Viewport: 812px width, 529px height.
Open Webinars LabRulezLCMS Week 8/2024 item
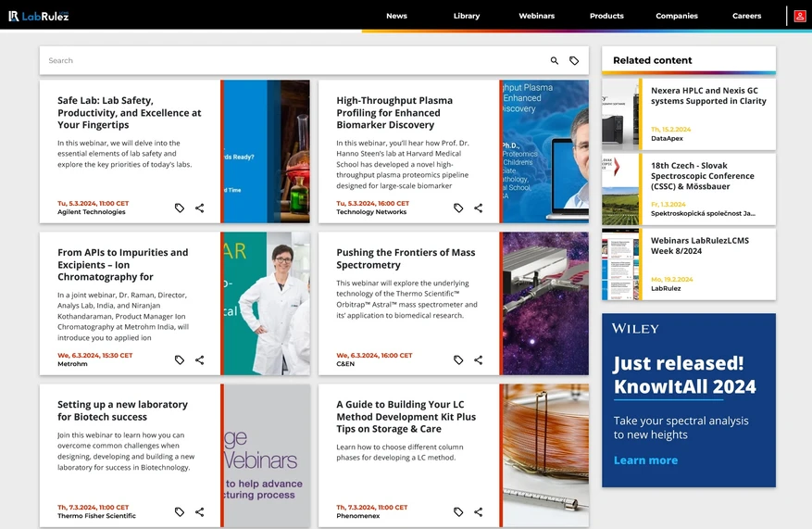tap(700, 246)
